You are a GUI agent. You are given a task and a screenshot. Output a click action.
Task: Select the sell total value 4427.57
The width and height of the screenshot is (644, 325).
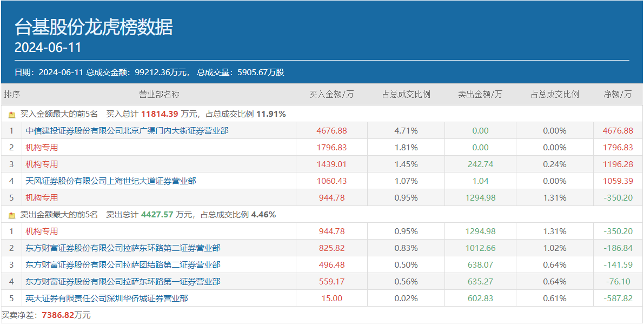click(157, 215)
